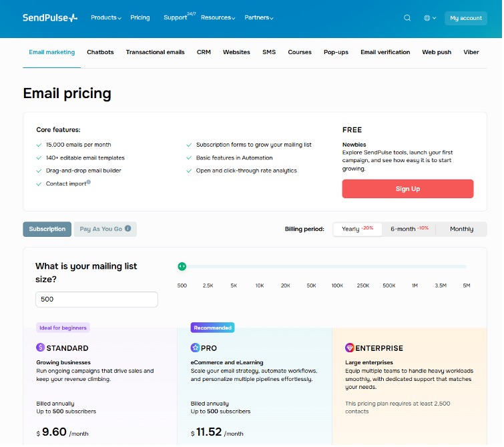Click the Recommended badge
The height and width of the screenshot is (447, 504).
pos(214,329)
